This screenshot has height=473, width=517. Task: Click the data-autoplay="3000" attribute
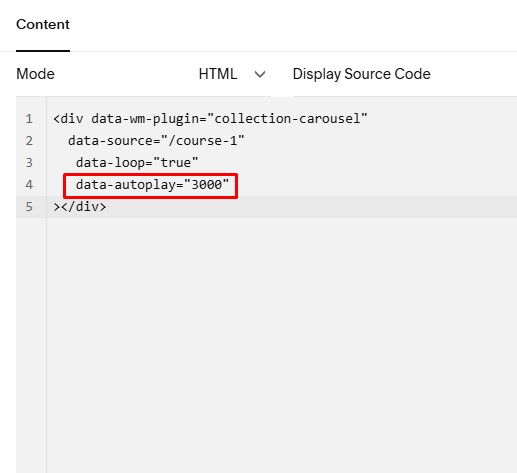[152, 185]
